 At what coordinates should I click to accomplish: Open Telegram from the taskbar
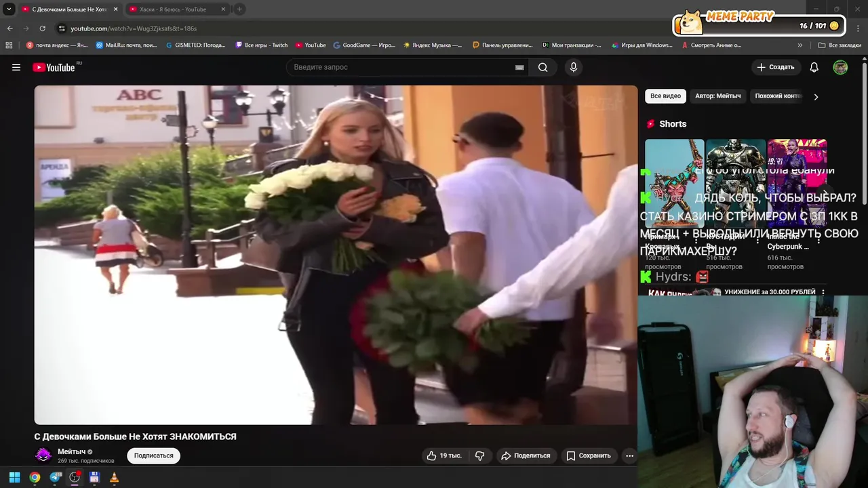coord(55,477)
